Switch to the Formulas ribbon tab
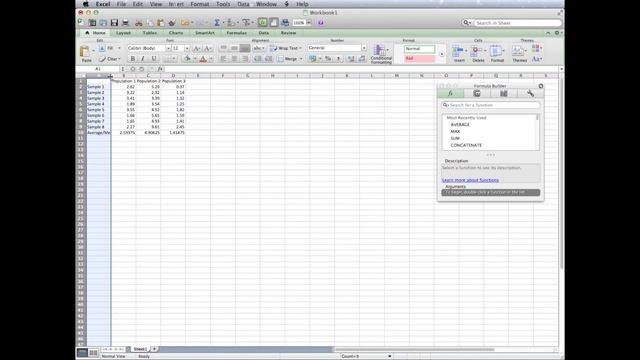The height and width of the screenshot is (360, 640). click(x=236, y=33)
